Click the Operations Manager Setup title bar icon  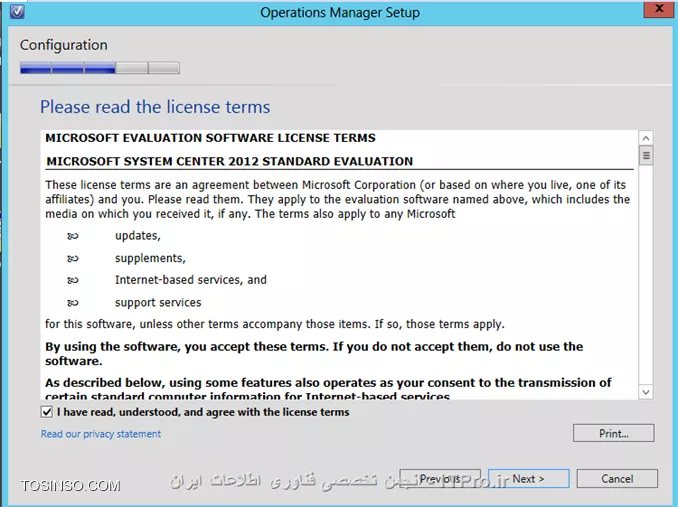click(17, 12)
